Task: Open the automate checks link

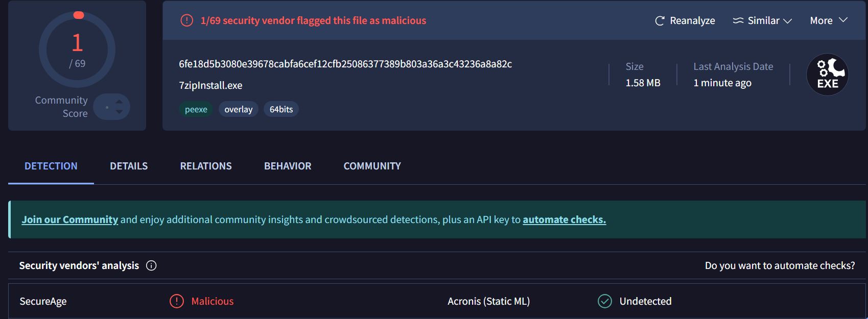Action: (564, 219)
